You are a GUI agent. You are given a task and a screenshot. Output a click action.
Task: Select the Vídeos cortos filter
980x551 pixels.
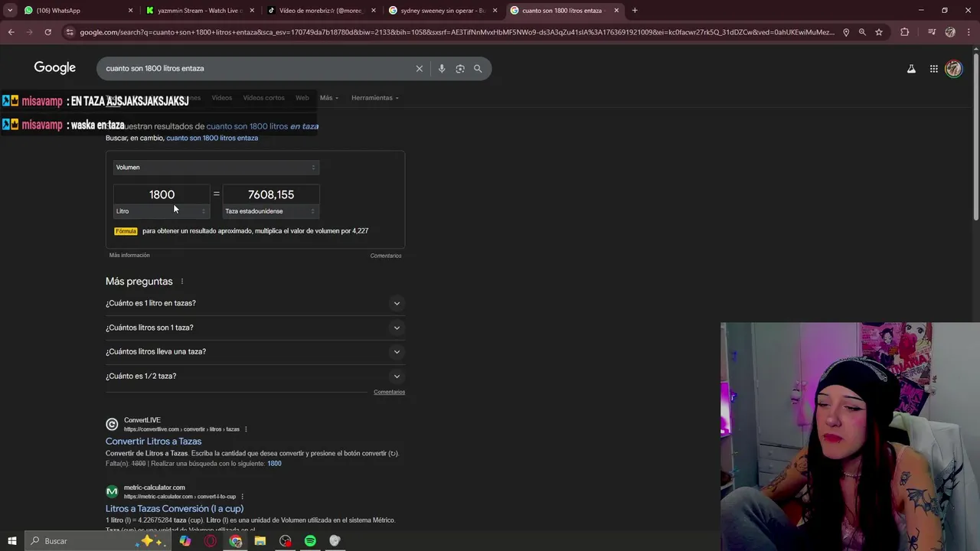(x=263, y=98)
